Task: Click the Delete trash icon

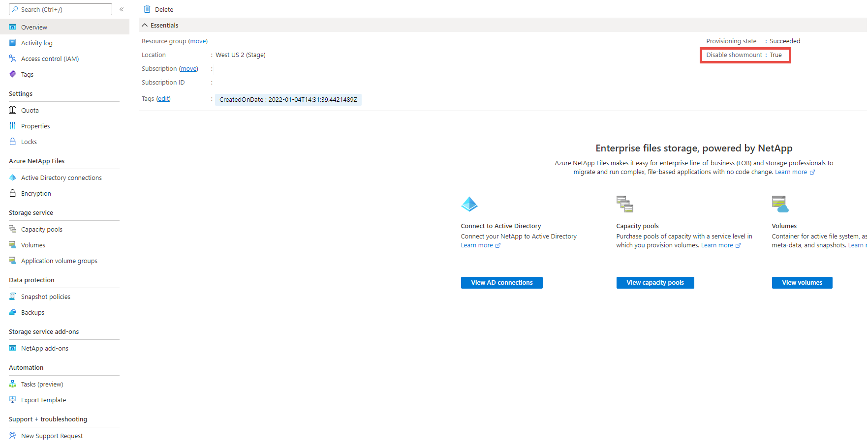Action: 147,9
